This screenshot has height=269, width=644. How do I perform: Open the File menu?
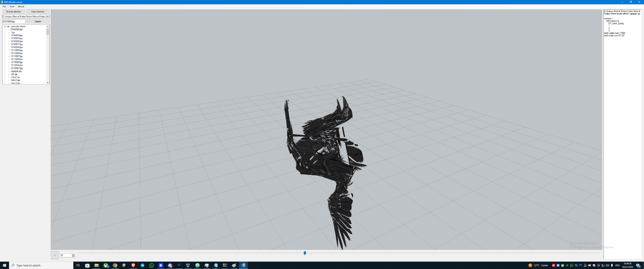[4, 7]
